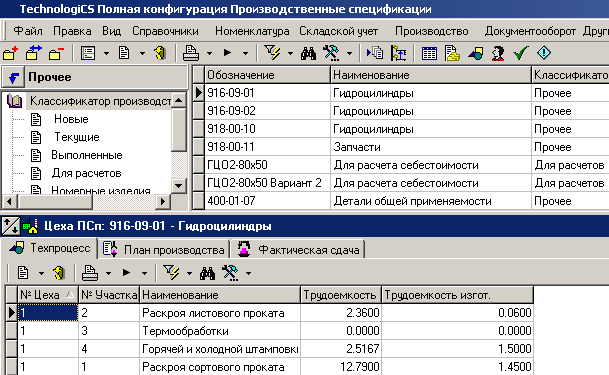Click the Термообработки cell
Viewport: 609px width, 375px height.
[220, 331]
